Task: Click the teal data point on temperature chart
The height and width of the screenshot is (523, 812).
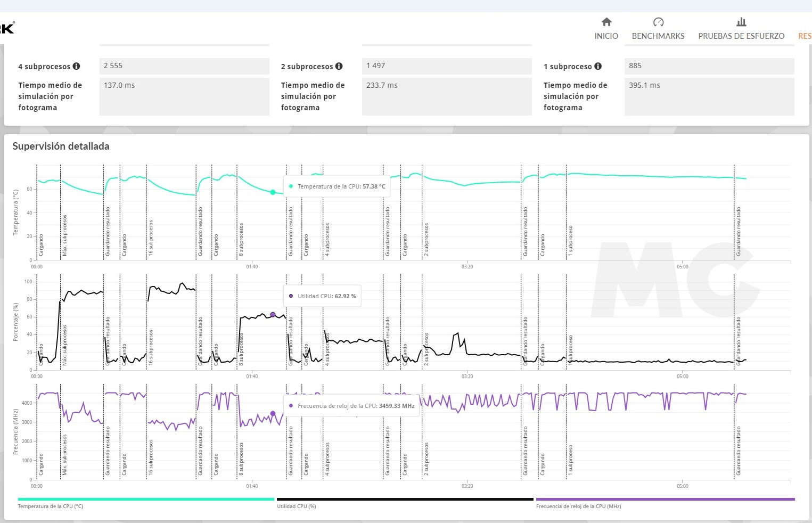Action: [273, 192]
